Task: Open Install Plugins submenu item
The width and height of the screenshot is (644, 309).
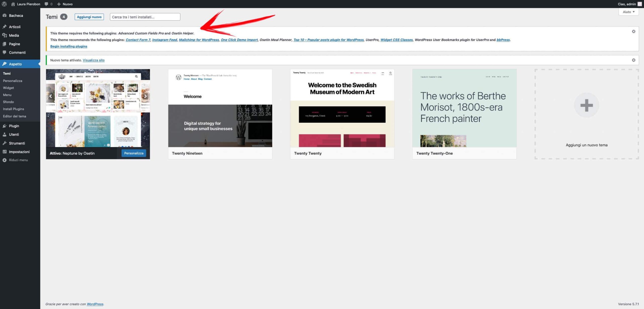Action: point(13,109)
